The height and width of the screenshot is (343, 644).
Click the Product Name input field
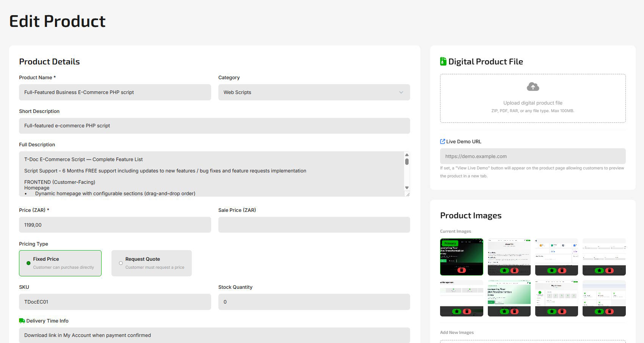coord(115,92)
